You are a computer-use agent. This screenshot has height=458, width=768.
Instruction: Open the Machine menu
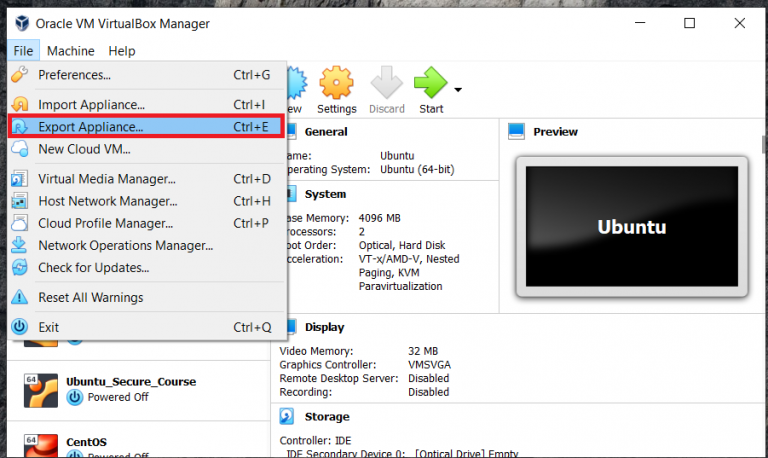tap(70, 51)
